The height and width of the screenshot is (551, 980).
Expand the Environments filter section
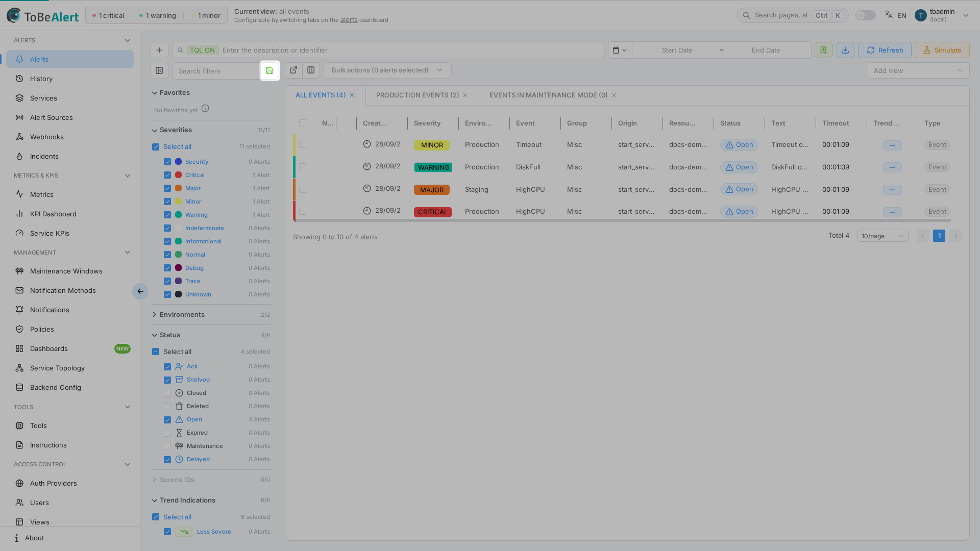pyautogui.click(x=211, y=315)
